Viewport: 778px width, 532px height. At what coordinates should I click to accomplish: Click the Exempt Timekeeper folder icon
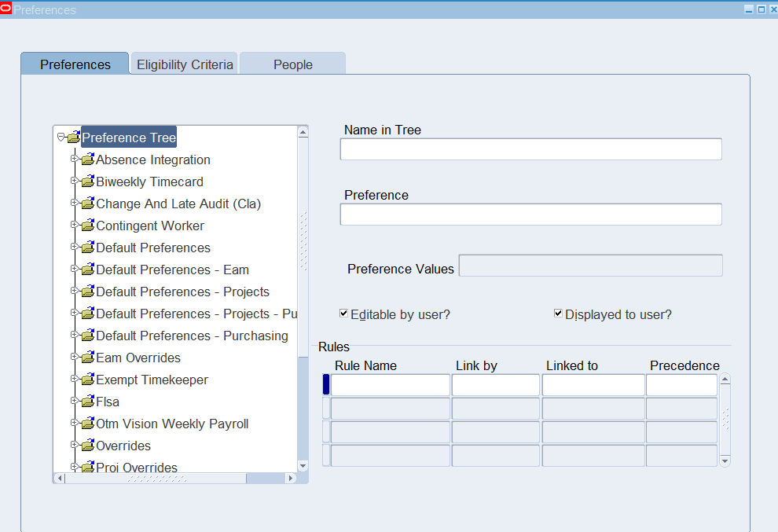87,380
